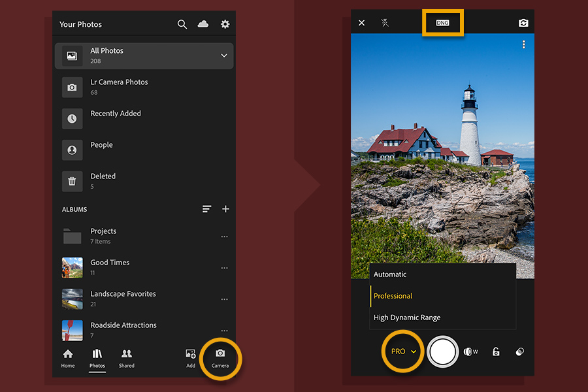Switch to the Shared tab

coord(126,358)
